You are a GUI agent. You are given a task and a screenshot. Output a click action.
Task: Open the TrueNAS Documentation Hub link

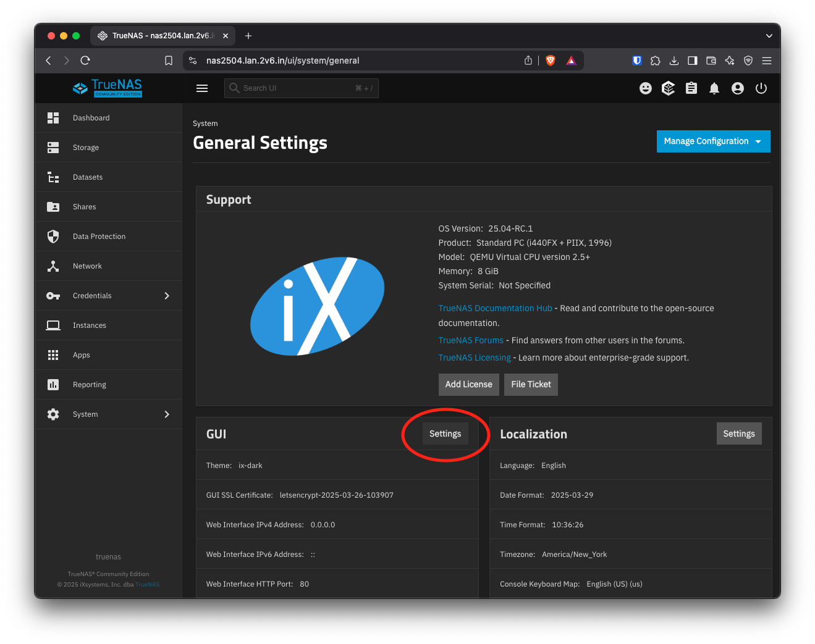coord(495,308)
